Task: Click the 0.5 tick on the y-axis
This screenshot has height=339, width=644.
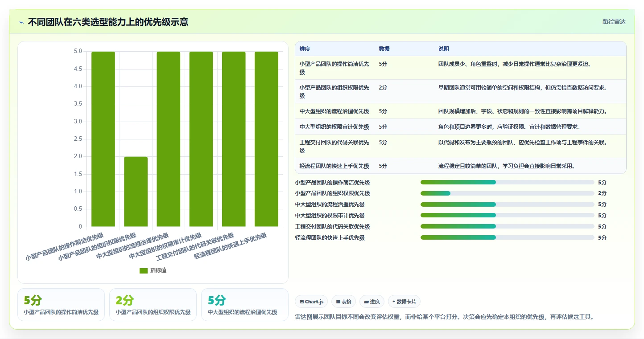Action: pyautogui.click(x=78, y=209)
